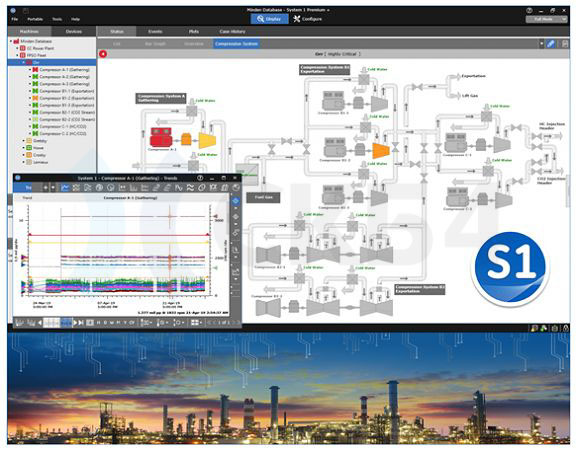
Task: Click the help icon in Trends window title
Action: [x=200, y=178]
